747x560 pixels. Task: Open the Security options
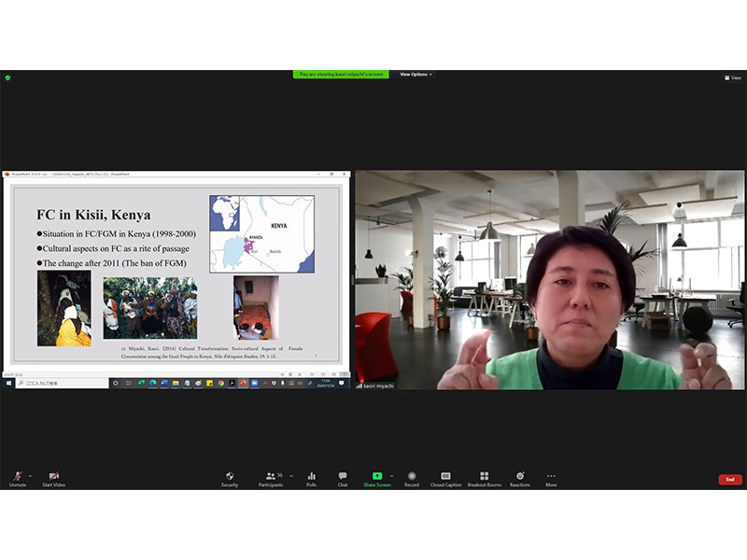(230, 478)
